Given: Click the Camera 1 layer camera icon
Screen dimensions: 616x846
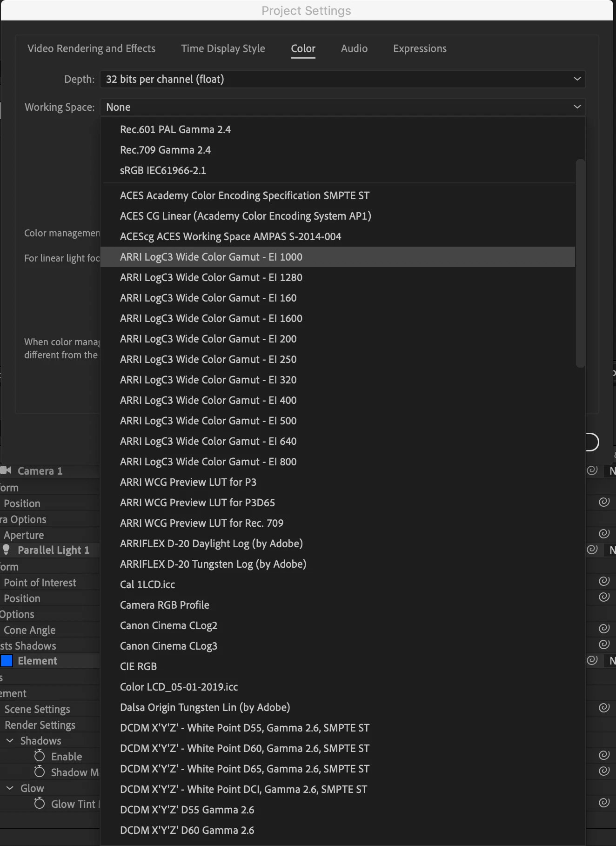Looking at the screenshot, I should [6, 470].
